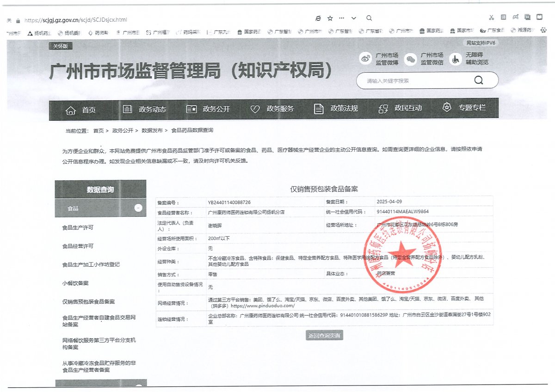The image size is (555, 392).
Task: Open the 政务动态 navigation menu
Action: [x=152, y=109]
